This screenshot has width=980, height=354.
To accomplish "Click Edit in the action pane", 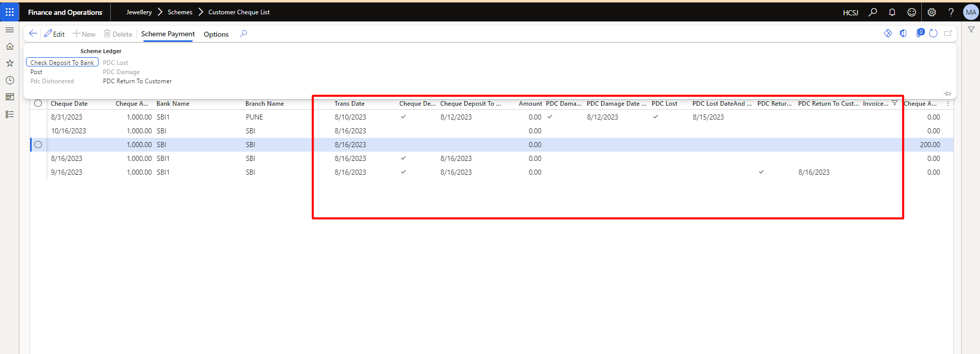I will 54,34.
